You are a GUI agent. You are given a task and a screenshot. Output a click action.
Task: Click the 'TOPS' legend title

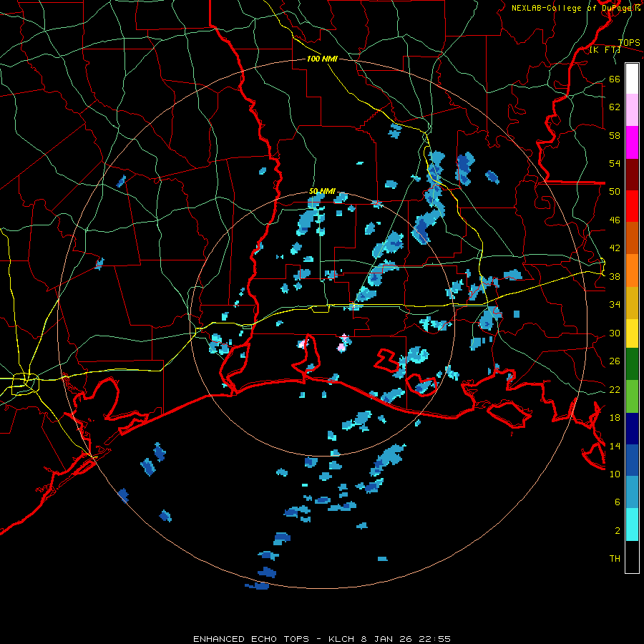(629, 43)
